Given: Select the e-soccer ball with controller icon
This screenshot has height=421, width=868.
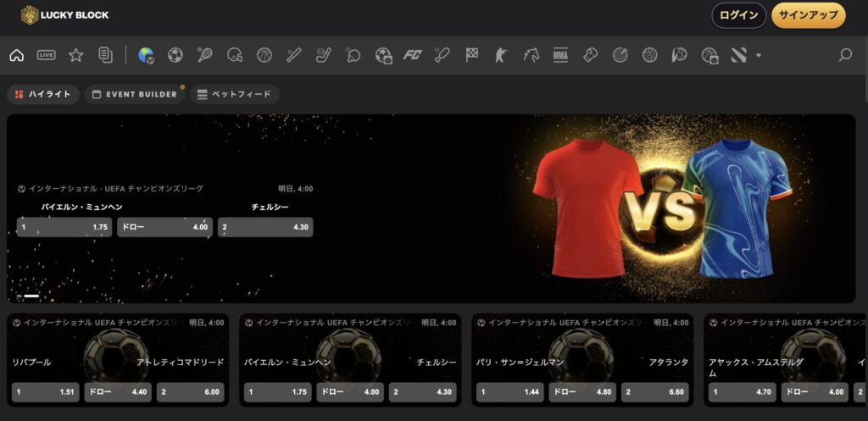Looking at the screenshot, I should pyautogui.click(x=383, y=55).
